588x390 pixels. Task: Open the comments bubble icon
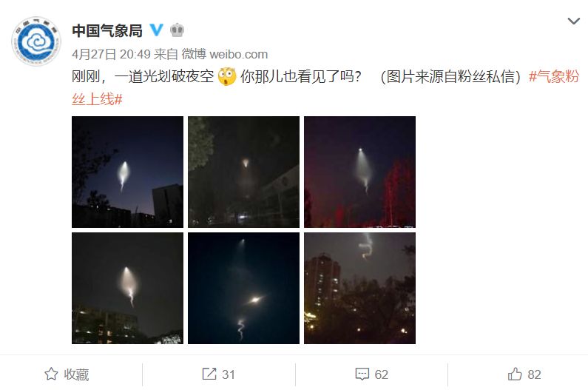pos(362,374)
